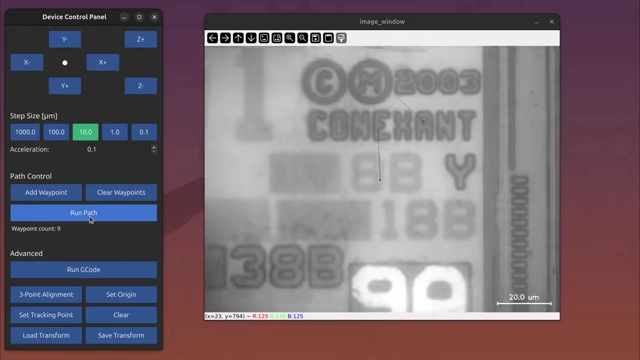
Task: Close the Device Control Panel window
Action: click(x=154, y=17)
